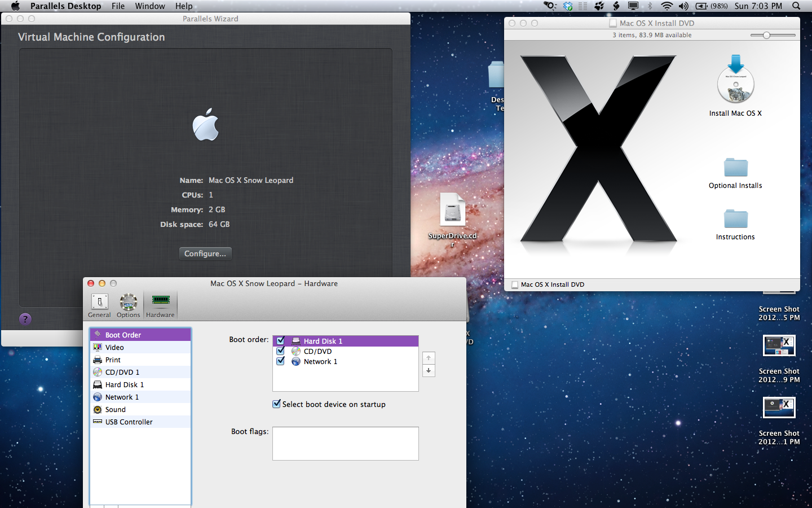Move selected boot device down

pyautogui.click(x=429, y=371)
